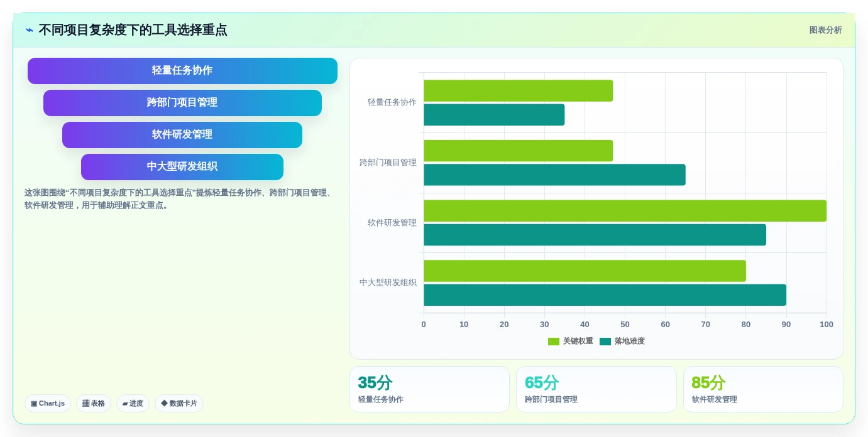Toggle the 关键权重 legend swatch
Screen dimensions: 868x437
click(x=554, y=342)
